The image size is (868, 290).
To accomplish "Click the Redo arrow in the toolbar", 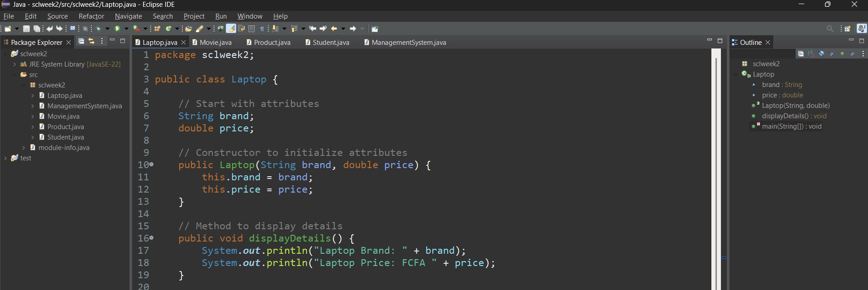I will 59,29.
